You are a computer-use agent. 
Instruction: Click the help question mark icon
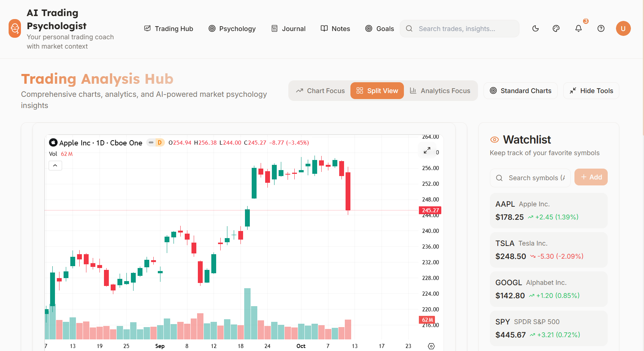[x=601, y=28]
